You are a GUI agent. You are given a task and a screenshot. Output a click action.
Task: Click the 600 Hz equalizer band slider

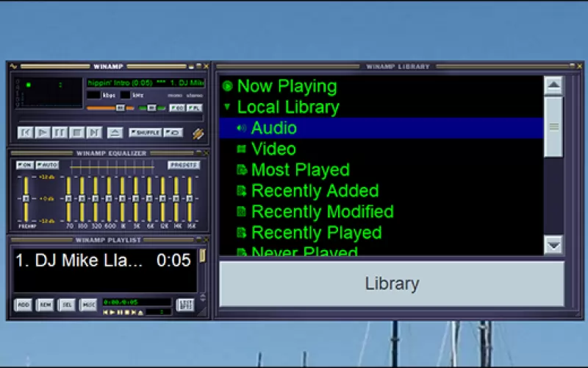pos(109,199)
